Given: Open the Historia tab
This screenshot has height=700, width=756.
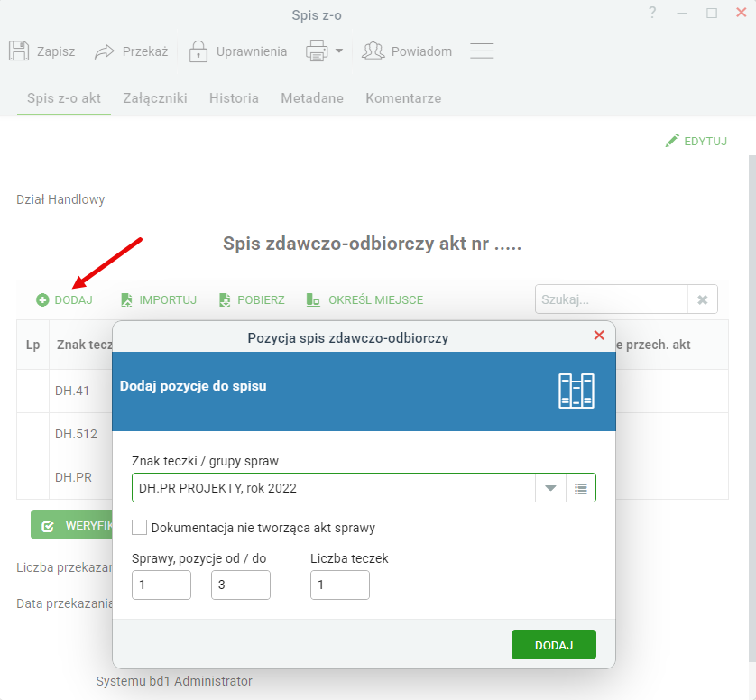Looking at the screenshot, I should point(234,98).
